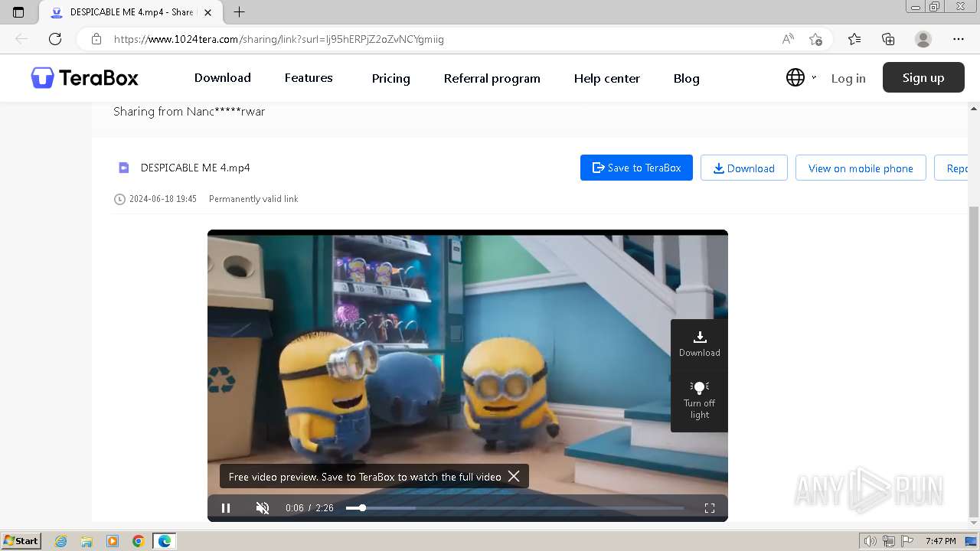The height and width of the screenshot is (551, 980).
Task: Click the TeraBox logo
Action: 84,77
